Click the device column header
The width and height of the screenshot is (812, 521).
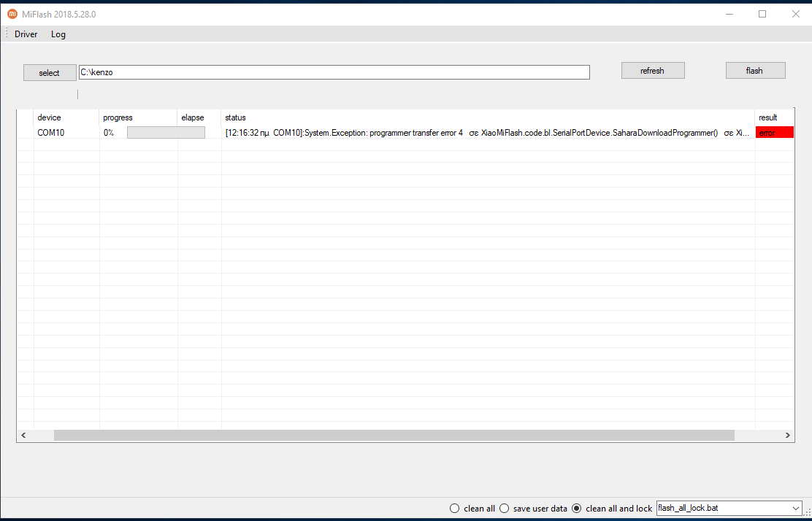coord(66,117)
